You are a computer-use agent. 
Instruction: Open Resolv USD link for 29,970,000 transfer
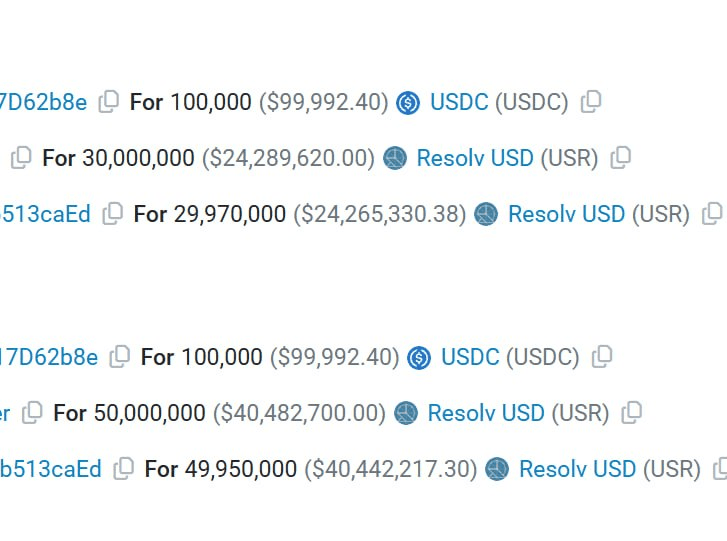[566, 214]
